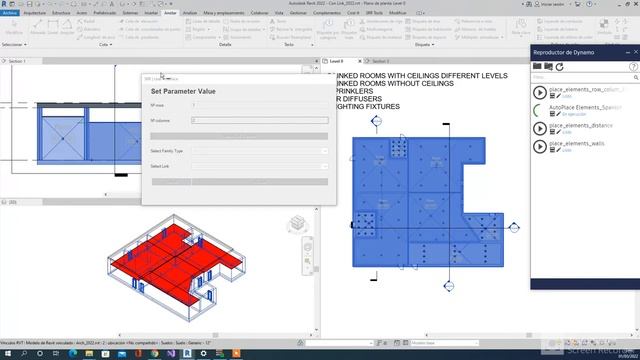The width and height of the screenshot is (640, 360).
Task: Open inputs icon for place_elements_distance script
Action: 552,132
